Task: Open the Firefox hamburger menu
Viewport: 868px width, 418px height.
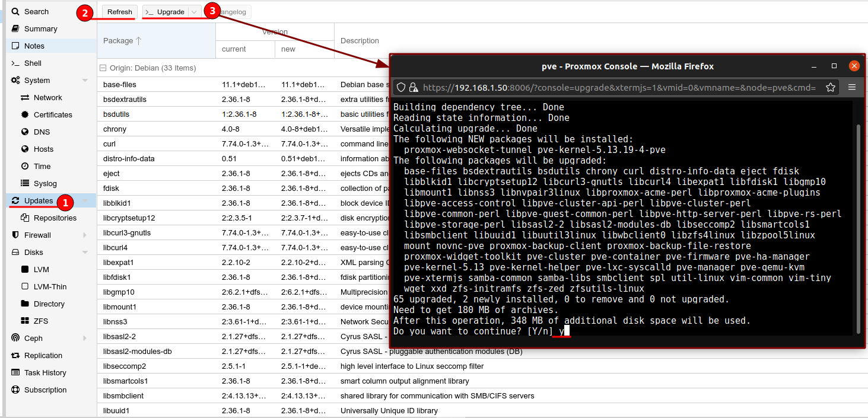Action: [852, 87]
